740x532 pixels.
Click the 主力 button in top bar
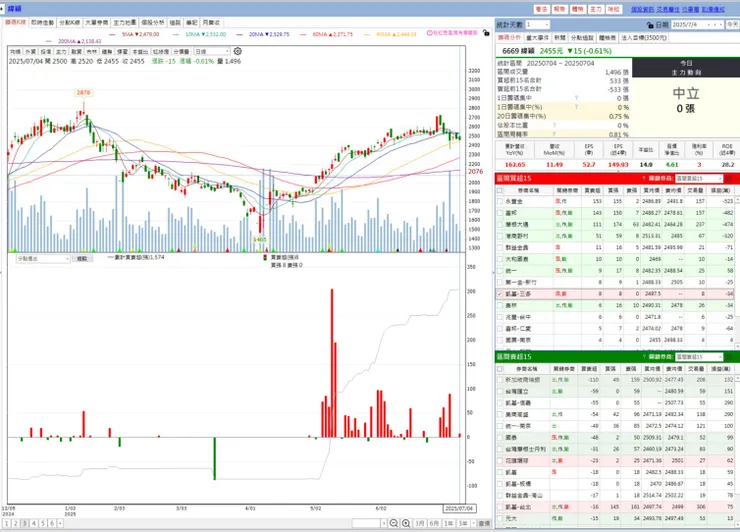pyautogui.click(x=596, y=9)
